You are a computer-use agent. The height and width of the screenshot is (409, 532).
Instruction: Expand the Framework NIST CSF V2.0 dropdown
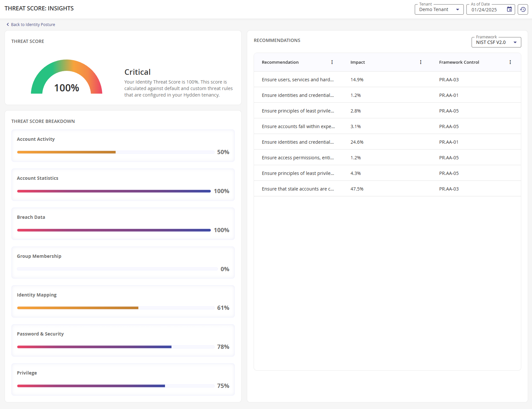tap(496, 42)
